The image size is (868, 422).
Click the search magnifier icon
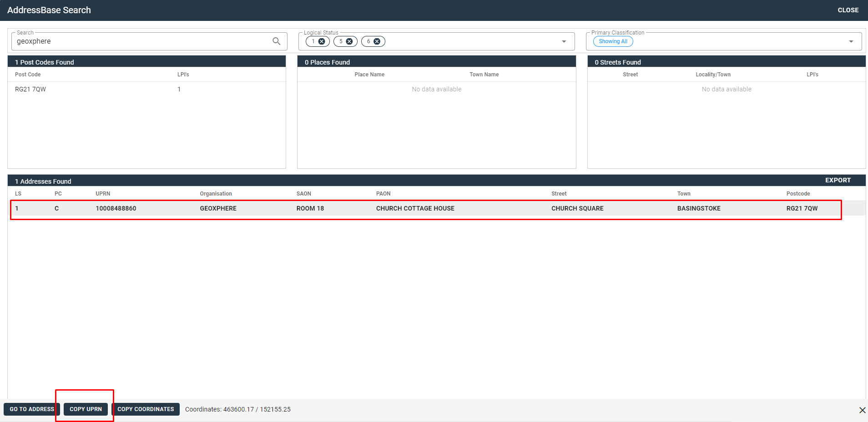coord(276,41)
